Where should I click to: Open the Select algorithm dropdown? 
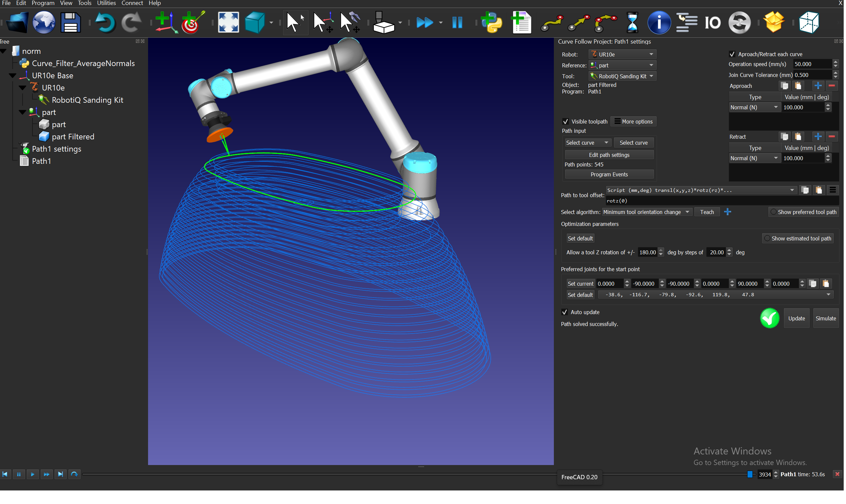pos(646,212)
